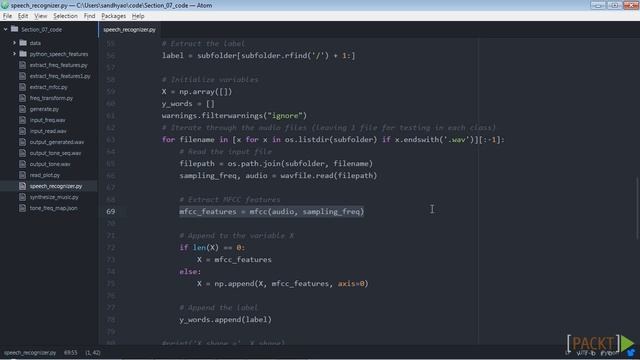Viewport: 640px width, 360px height.
Task: Open the Selection menu
Action: 65,16
